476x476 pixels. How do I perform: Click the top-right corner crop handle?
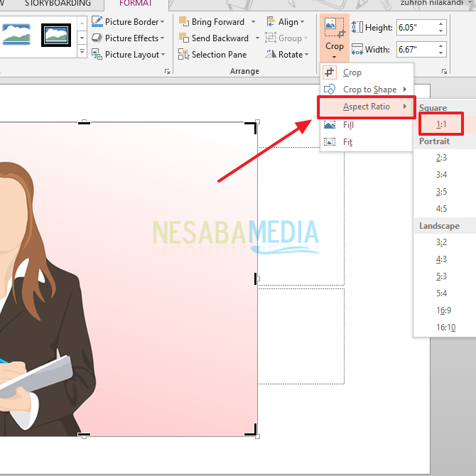click(252, 127)
